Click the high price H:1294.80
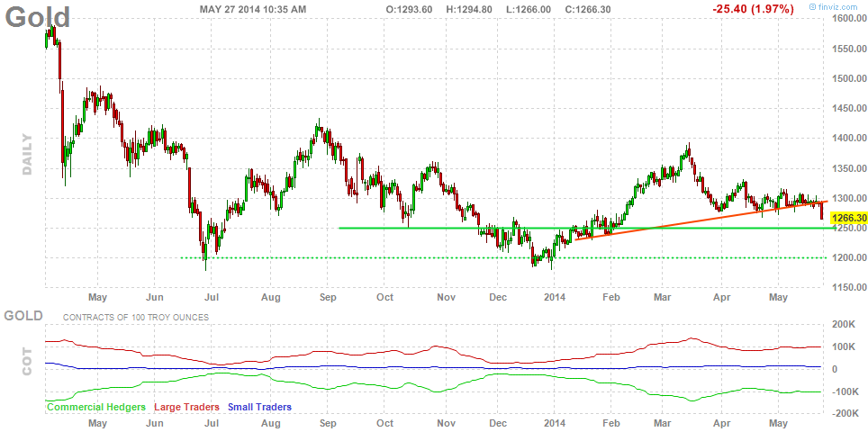The height and width of the screenshot is (432, 868). [x=468, y=9]
